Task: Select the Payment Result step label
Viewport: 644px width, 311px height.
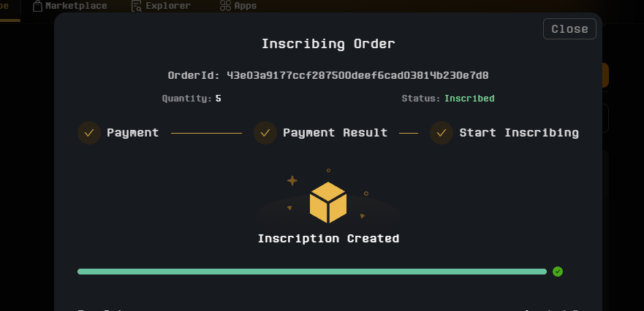Action: tap(335, 133)
